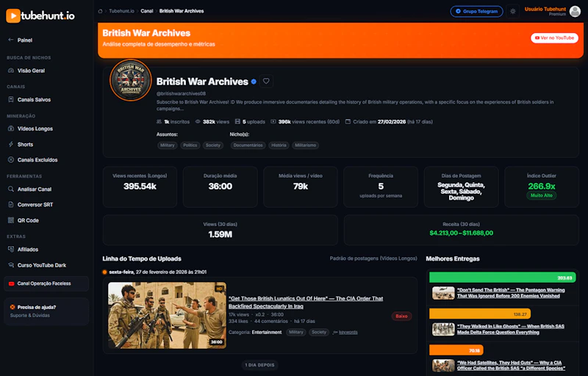Go to Shorts section
This screenshot has height=376, width=588.
pyautogui.click(x=25, y=144)
